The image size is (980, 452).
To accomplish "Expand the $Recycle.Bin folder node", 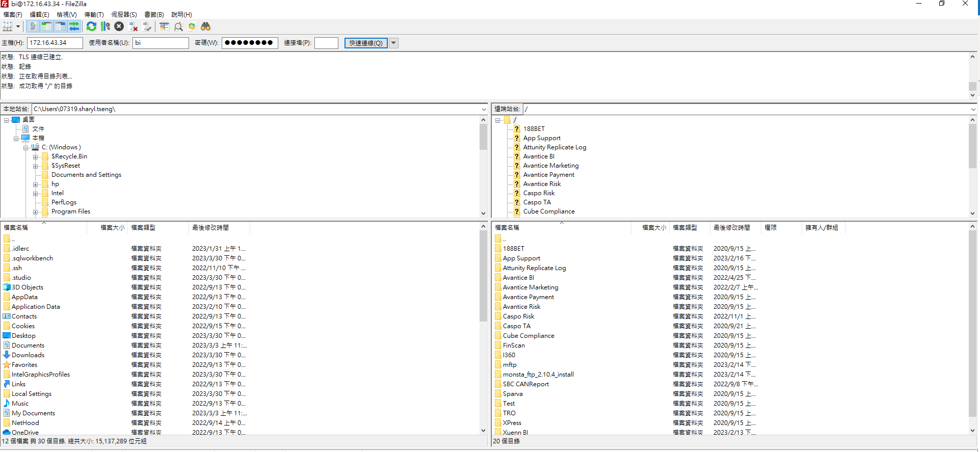I will (35, 157).
